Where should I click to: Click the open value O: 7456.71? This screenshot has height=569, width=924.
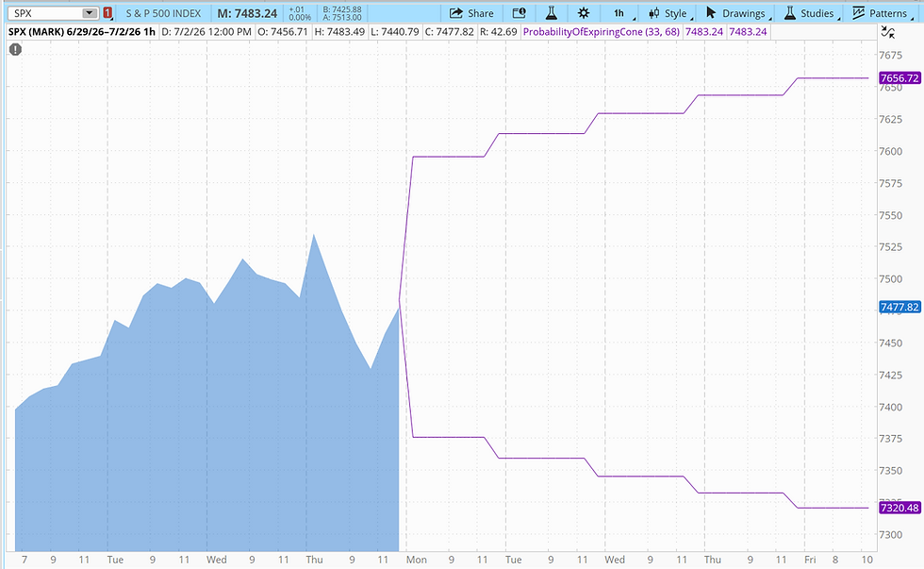click(x=283, y=32)
